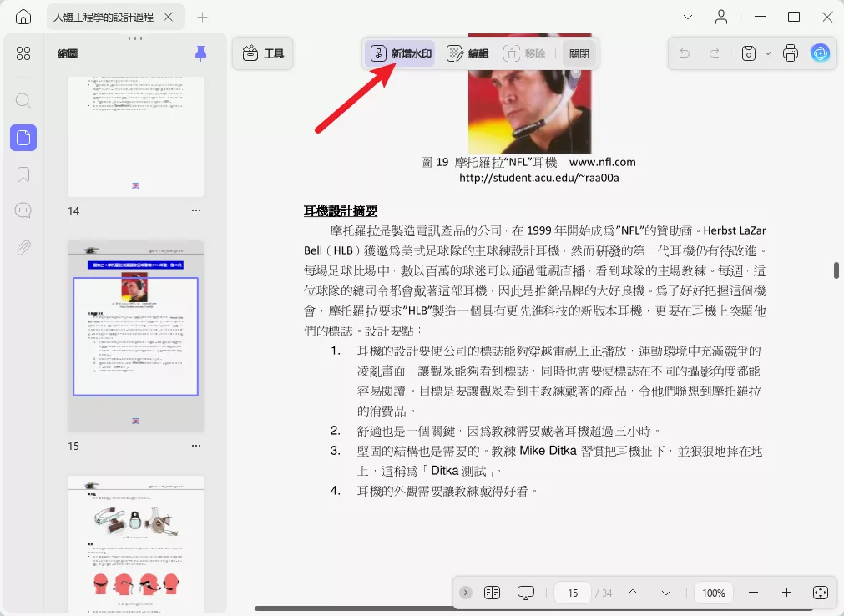Open the search panel in sidebar
Viewport: 844px width, 616px height.
tap(23, 100)
